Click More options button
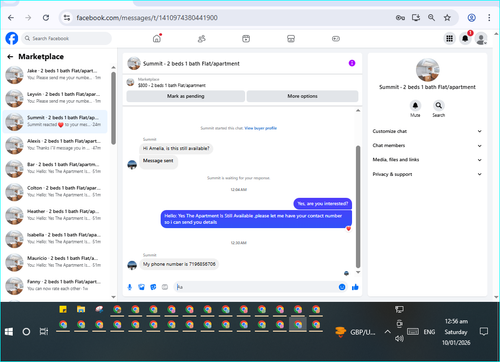 302,96
